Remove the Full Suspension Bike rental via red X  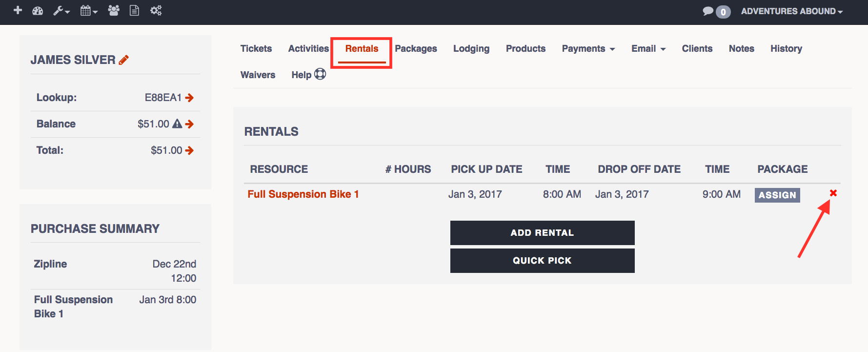(x=833, y=193)
